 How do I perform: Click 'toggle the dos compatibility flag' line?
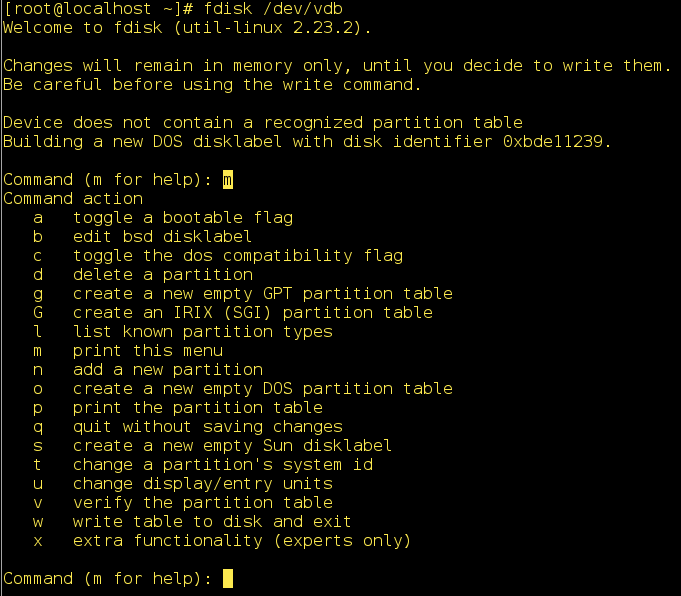pyautogui.click(x=237, y=256)
